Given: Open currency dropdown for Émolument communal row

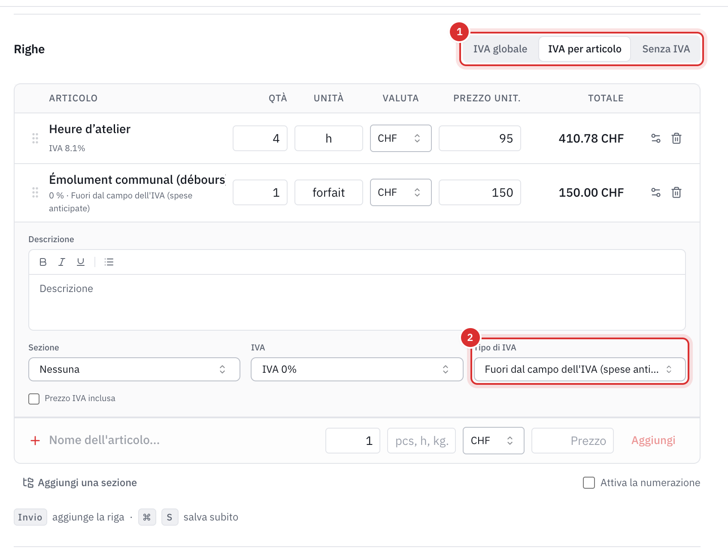Looking at the screenshot, I should tap(401, 192).
